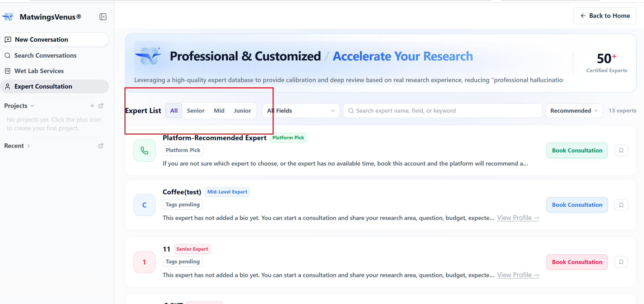Bookmark the expert named 11

621,262
